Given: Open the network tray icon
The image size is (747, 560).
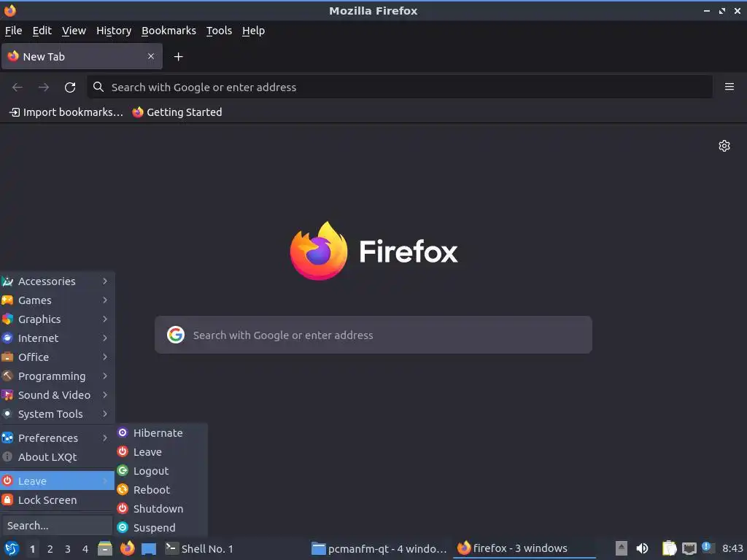Looking at the screenshot, I should [689, 548].
